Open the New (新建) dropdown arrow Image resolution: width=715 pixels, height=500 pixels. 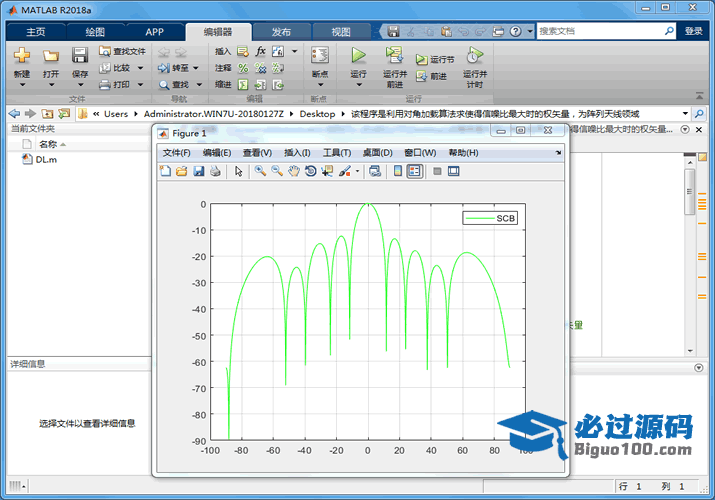22,85
